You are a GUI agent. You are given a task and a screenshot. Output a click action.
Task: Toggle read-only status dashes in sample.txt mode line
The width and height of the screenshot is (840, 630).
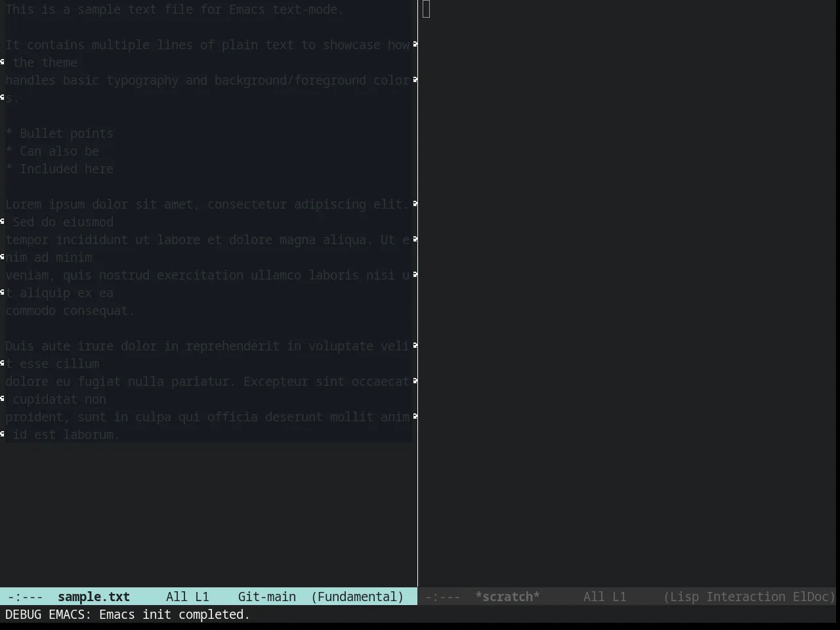[x=26, y=597]
